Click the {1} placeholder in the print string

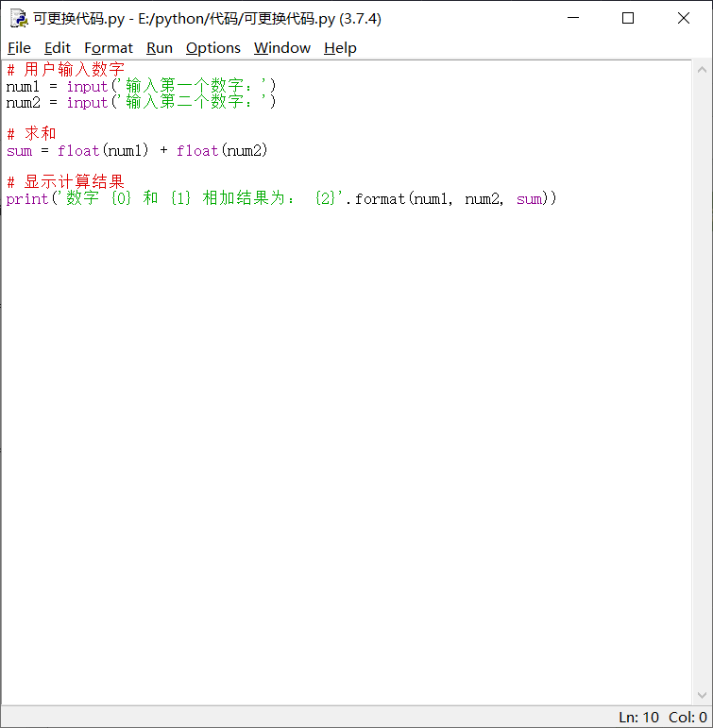point(180,198)
